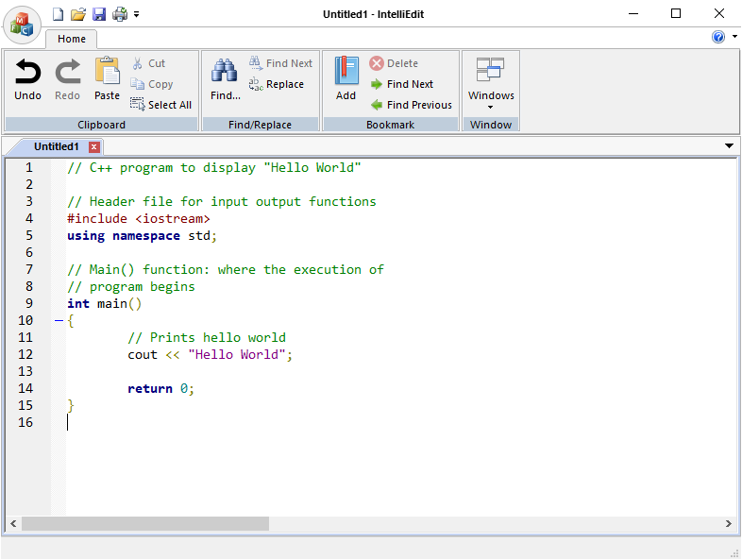Click the "int main()" line
Viewport: 742px width, 560px height.
click(104, 303)
